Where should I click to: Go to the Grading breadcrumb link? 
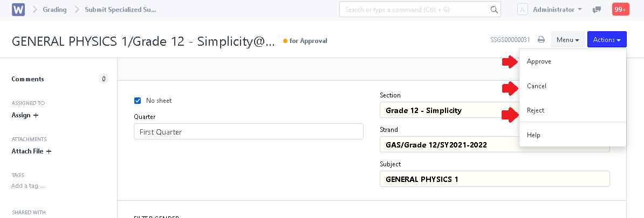54,10
